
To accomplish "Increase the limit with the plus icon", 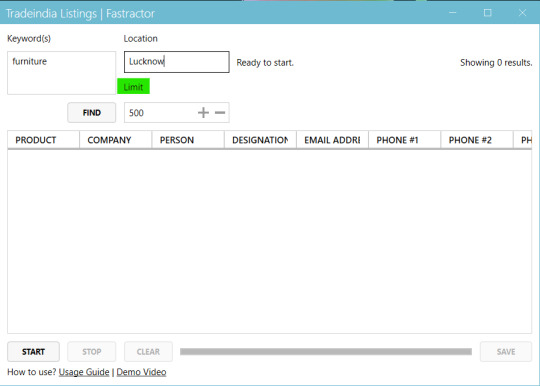I will click(x=203, y=113).
